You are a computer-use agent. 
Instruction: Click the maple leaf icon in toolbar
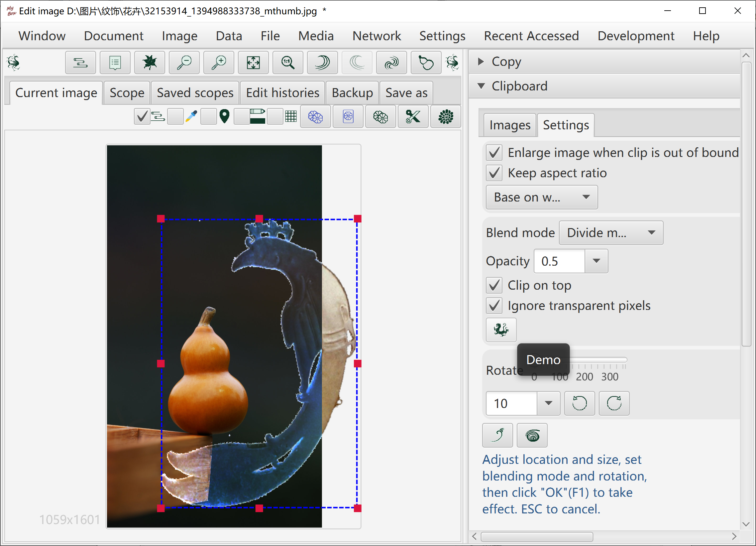pos(150,63)
